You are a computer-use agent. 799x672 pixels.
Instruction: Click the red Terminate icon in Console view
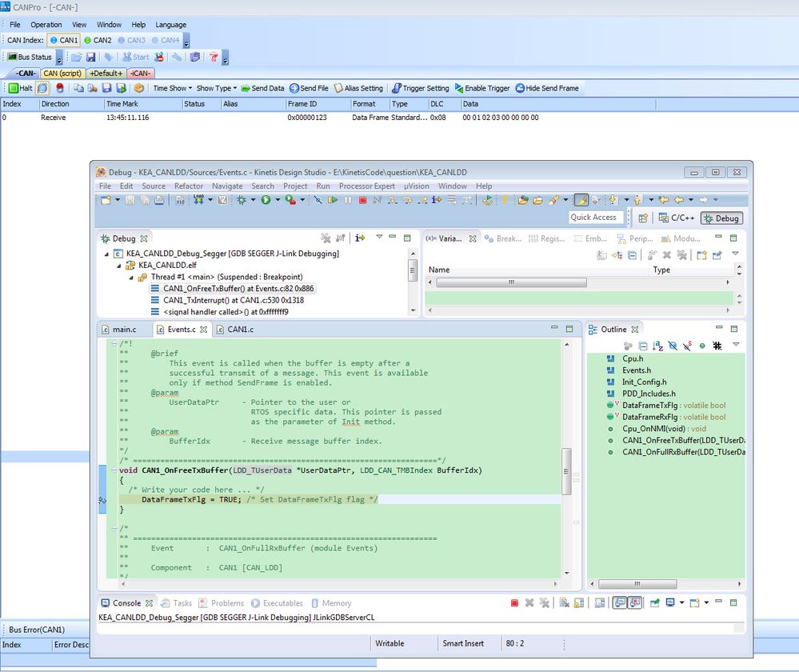(514, 603)
